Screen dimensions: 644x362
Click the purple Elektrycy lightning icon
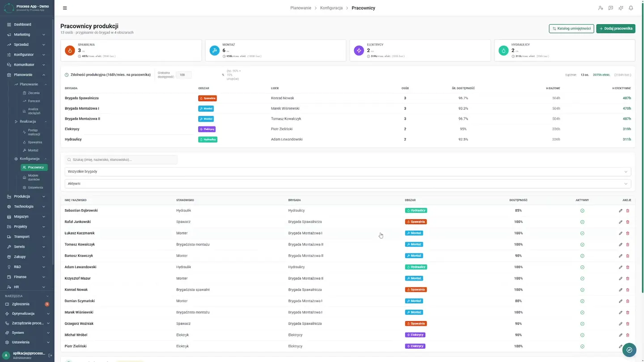point(359,51)
